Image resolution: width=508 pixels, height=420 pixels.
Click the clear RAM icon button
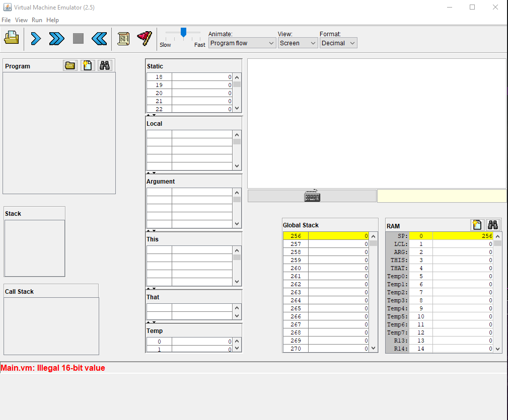[x=476, y=225]
